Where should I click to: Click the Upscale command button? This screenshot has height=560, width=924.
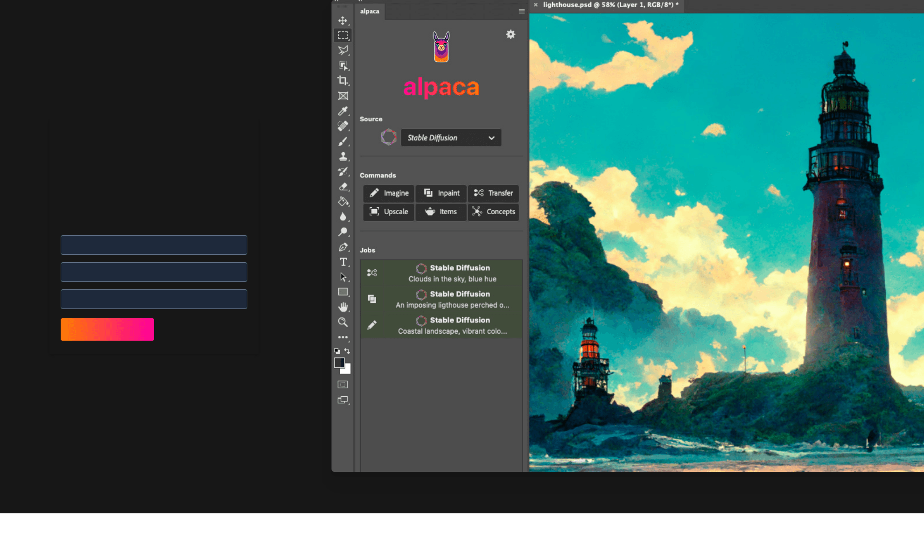point(389,212)
